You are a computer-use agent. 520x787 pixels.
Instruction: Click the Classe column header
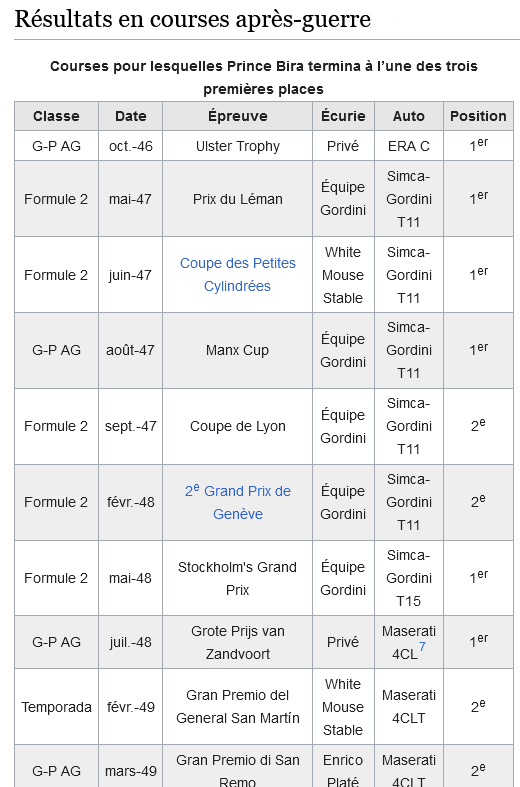pyautogui.click(x=56, y=116)
